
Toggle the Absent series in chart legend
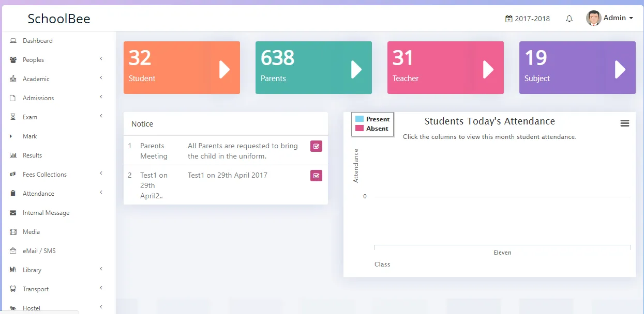pos(372,129)
